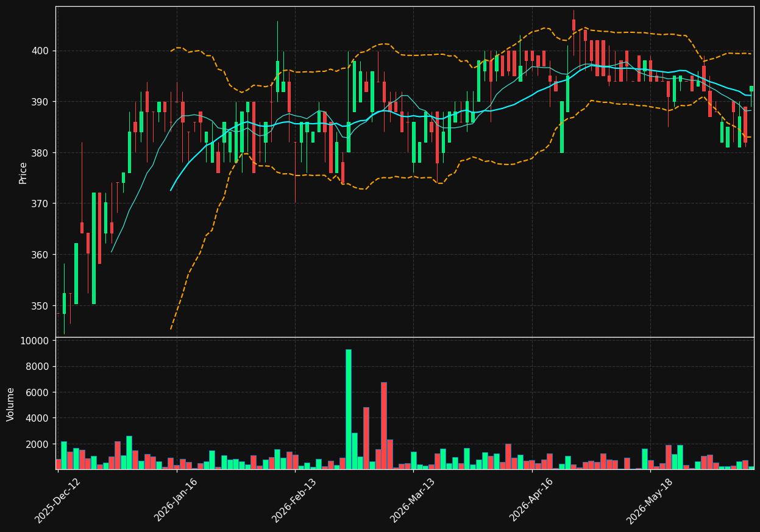Viewport: 760px width, 532px height.
Task: Click the 2026-Mar-13 date label
Action: pos(413,501)
